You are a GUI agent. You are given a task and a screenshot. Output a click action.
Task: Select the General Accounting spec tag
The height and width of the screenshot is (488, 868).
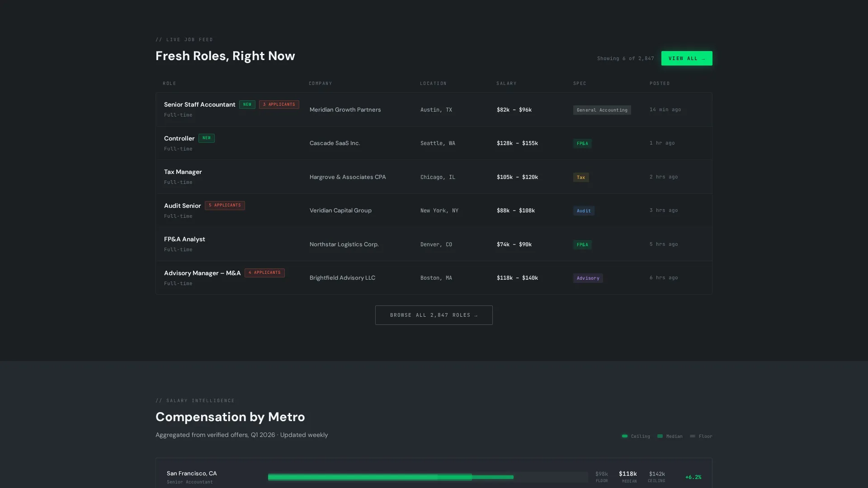point(602,110)
